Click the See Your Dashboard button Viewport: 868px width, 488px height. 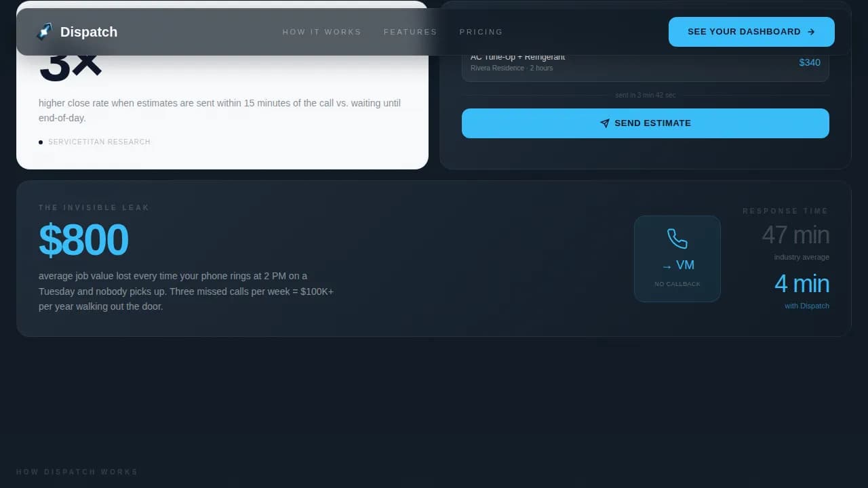(751, 32)
